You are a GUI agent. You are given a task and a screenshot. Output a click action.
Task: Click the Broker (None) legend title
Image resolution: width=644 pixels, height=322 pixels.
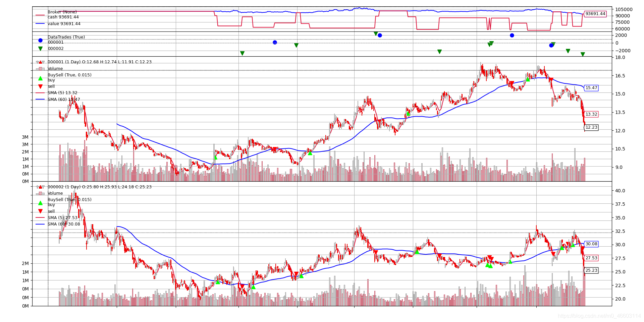pos(62,12)
